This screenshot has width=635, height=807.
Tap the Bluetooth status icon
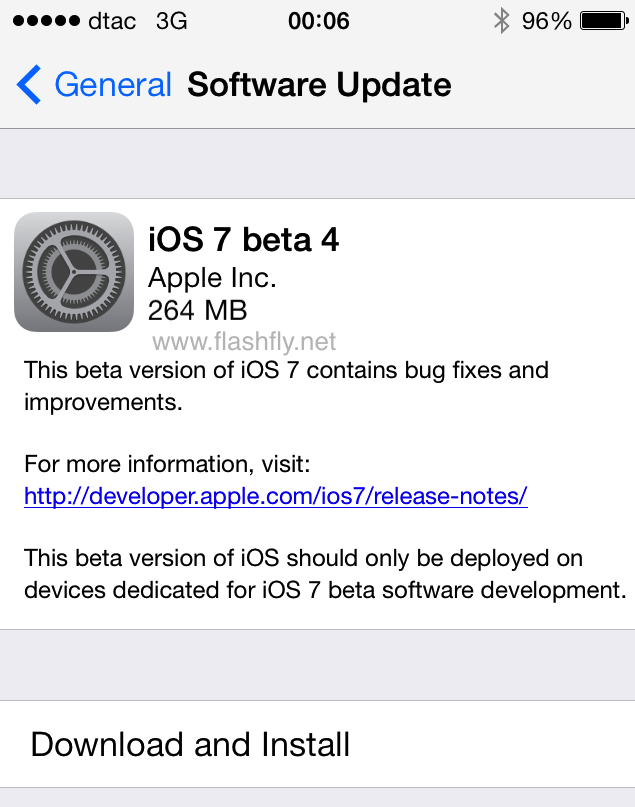[x=501, y=21]
